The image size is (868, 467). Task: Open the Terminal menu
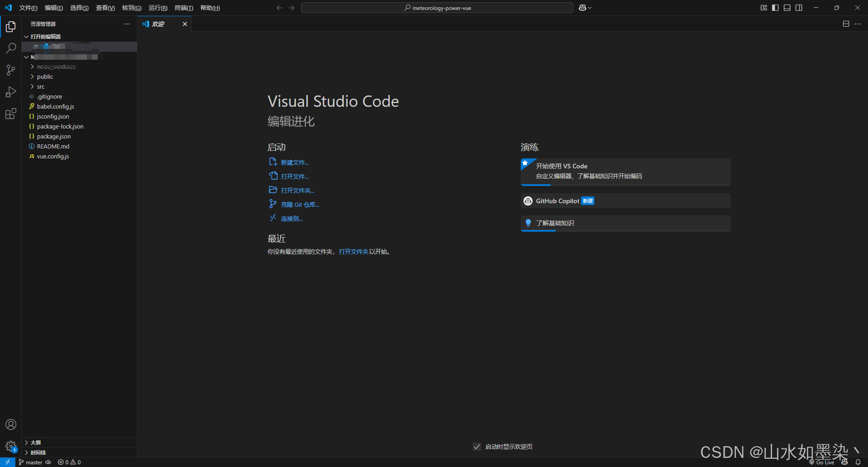coord(184,8)
